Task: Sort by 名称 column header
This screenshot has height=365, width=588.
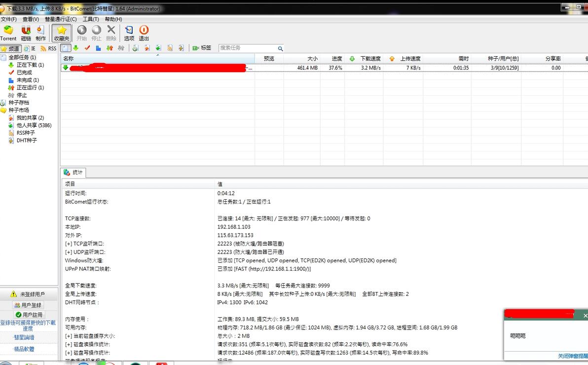Action: (157, 59)
